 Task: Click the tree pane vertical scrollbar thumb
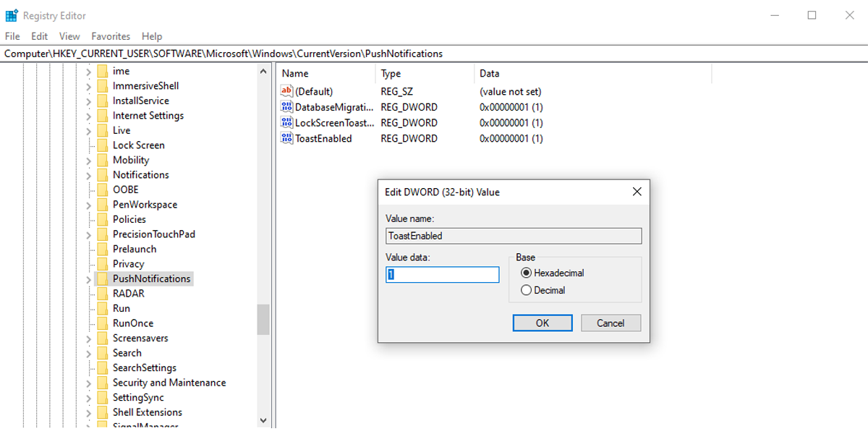click(263, 319)
